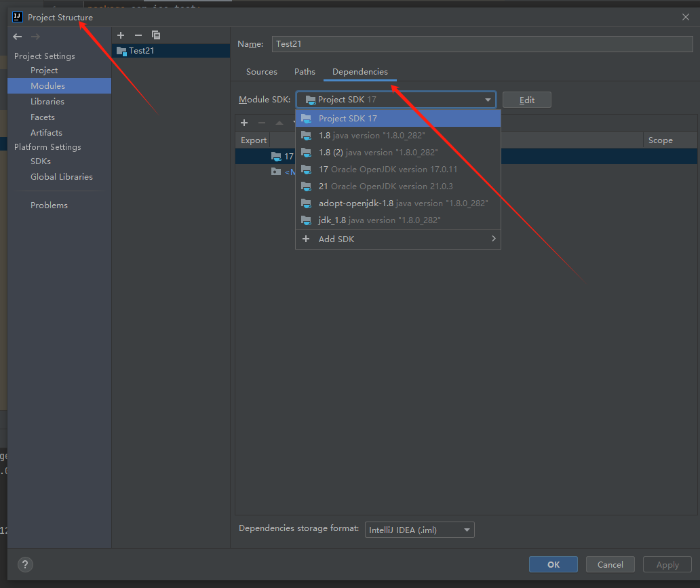Add a new module with plus icon
The image size is (700, 588).
[x=121, y=35]
